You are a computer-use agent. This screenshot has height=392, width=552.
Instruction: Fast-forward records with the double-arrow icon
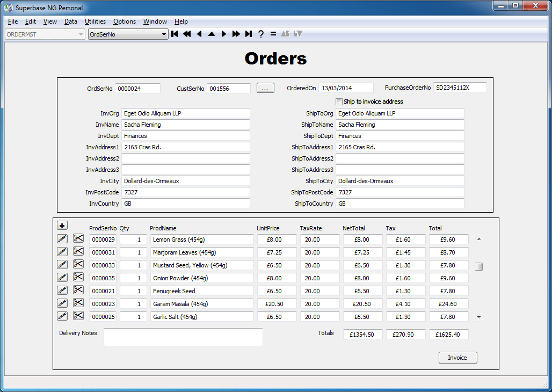(x=236, y=33)
